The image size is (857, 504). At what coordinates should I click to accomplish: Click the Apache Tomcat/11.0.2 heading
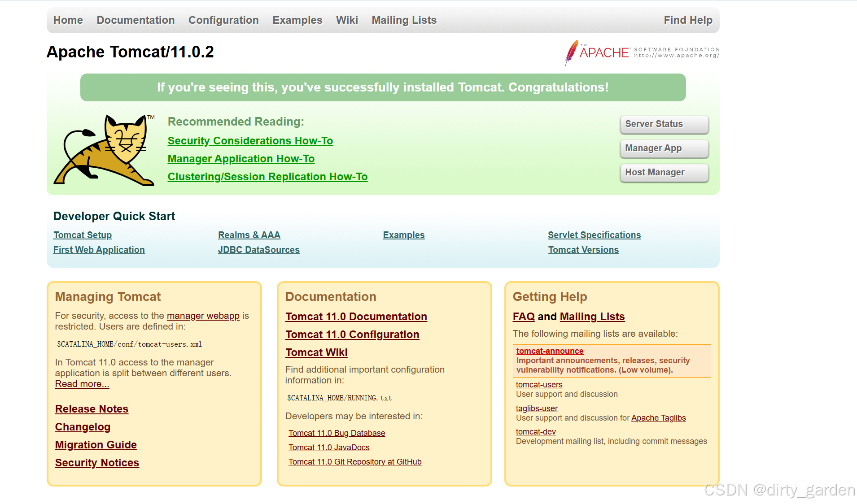(130, 52)
